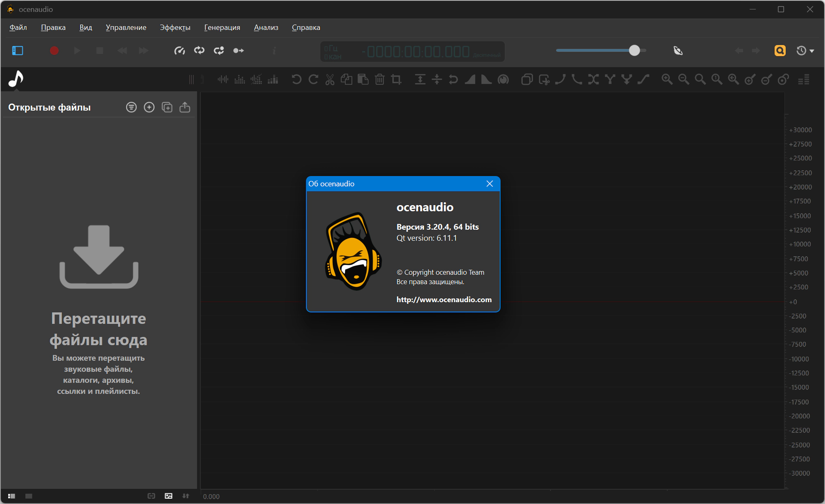Click the link icon in bottom bar
This screenshot has width=825, height=504.
tap(151, 496)
